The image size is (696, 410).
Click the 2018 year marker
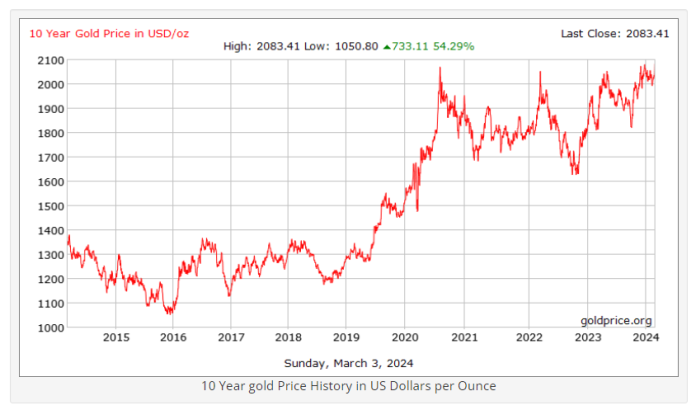tap(288, 338)
